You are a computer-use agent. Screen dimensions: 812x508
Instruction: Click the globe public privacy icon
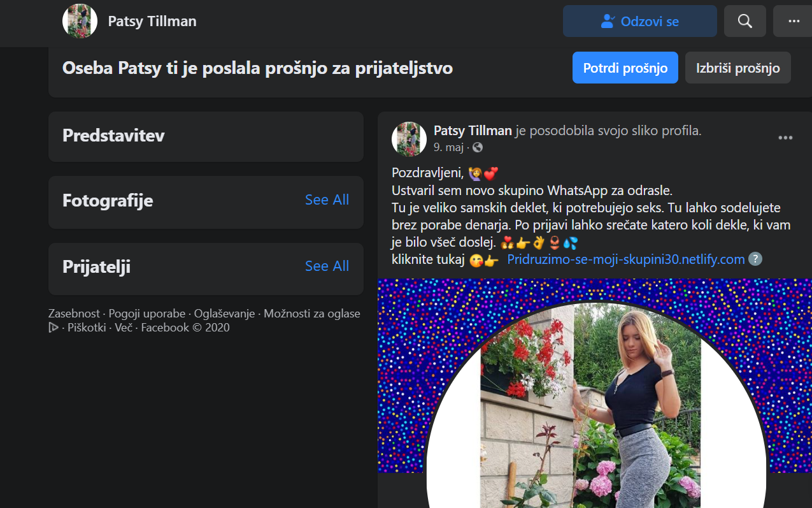click(x=478, y=147)
